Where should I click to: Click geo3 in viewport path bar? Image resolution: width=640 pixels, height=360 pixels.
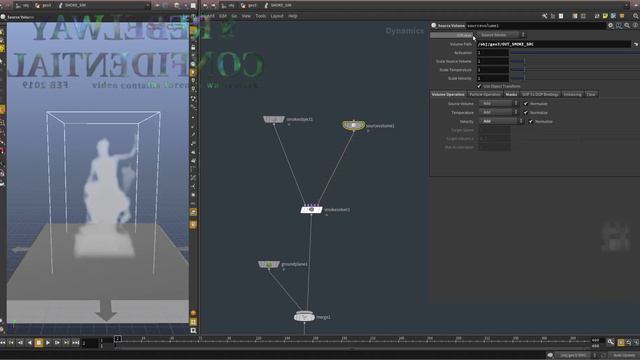pos(44,5)
